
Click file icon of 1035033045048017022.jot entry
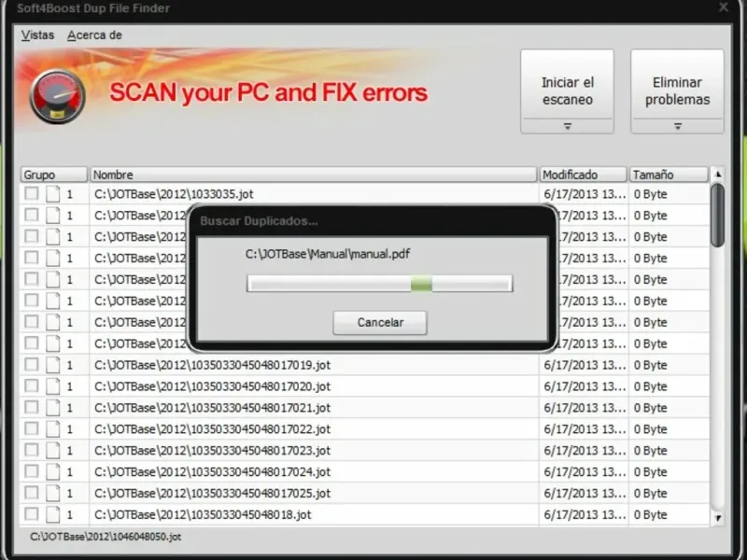click(x=53, y=429)
